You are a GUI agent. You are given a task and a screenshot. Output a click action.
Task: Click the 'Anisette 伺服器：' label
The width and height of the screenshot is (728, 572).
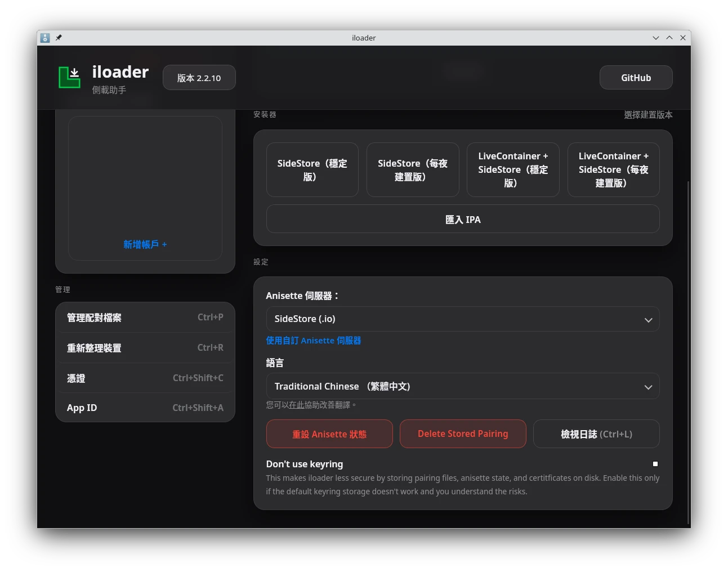tap(303, 296)
